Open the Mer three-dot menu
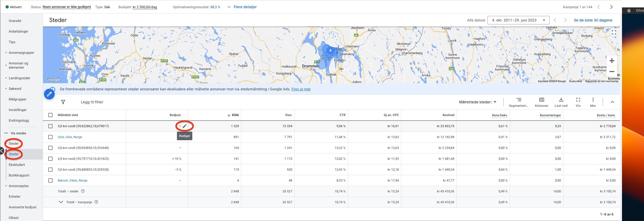This screenshot has height=221, width=644. pyautogui.click(x=593, y=102)
